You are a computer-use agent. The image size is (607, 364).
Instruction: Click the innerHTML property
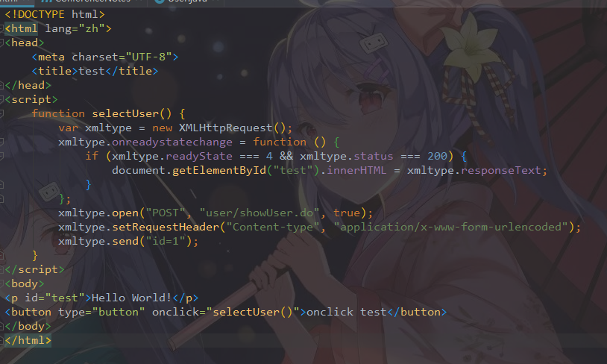tap(356, 171)
